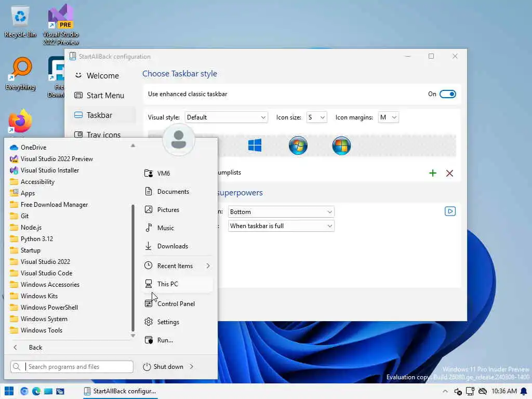Open Icon margins dropdown
This screenshot has width=532, height=399.
pos(389,117)
